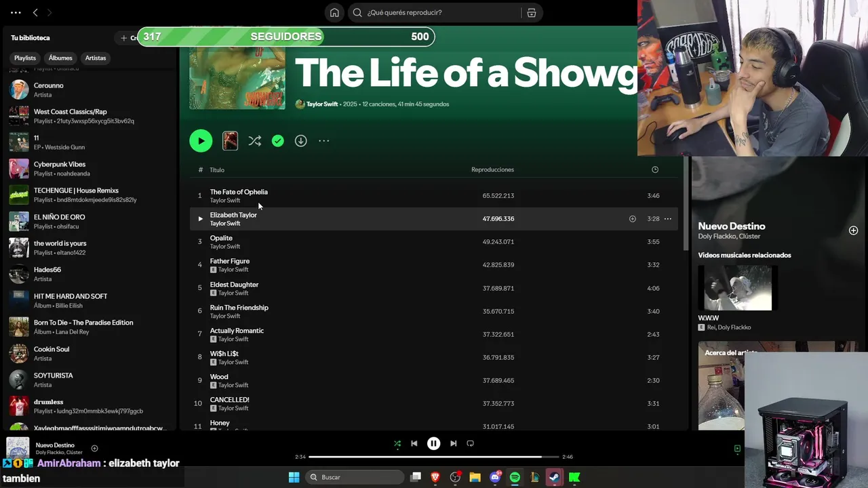This screenshot has width=868, height=488.
Task: Open the three-dots menu at top left
Action: (x=16, y=12)
